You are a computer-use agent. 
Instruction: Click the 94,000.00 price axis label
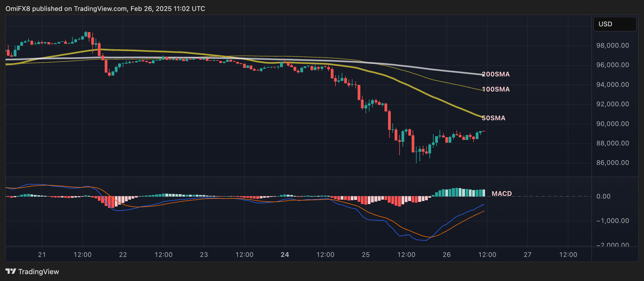click(613, 85)
